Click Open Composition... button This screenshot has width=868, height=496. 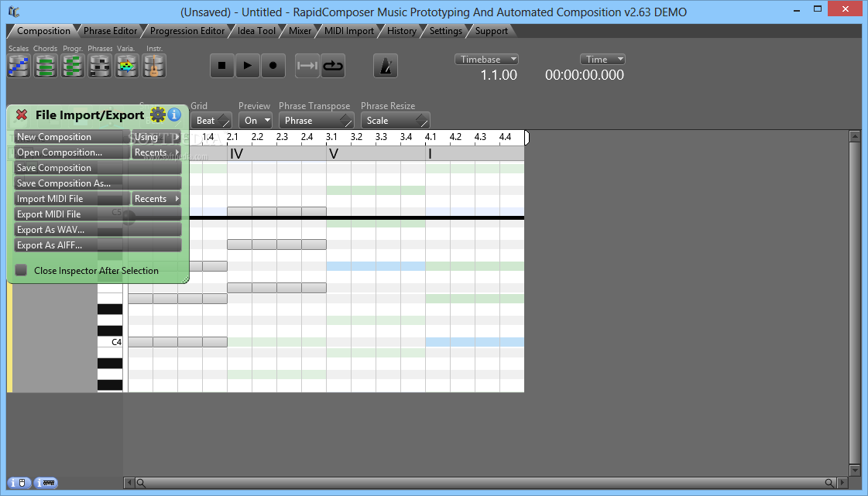point(71,152)
